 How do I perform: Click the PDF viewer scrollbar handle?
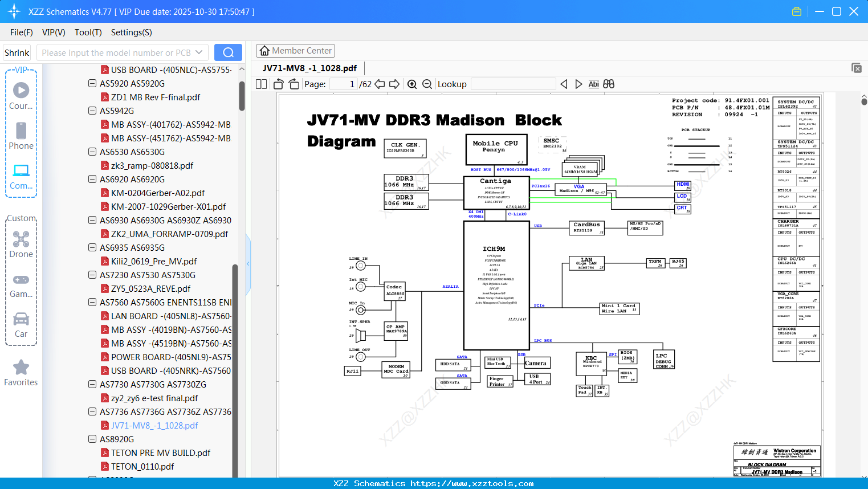point(864,101)
